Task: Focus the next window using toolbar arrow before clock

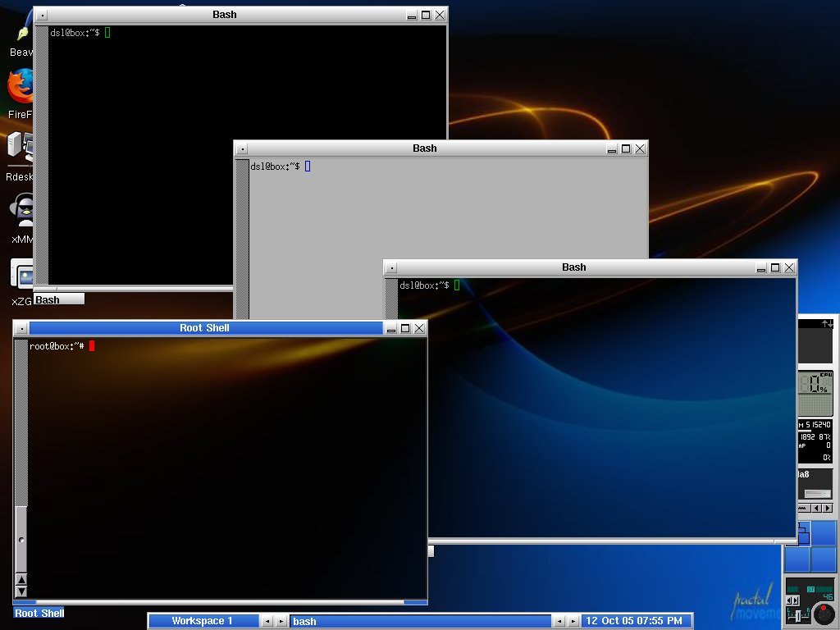Action: (x=573, y=622)
